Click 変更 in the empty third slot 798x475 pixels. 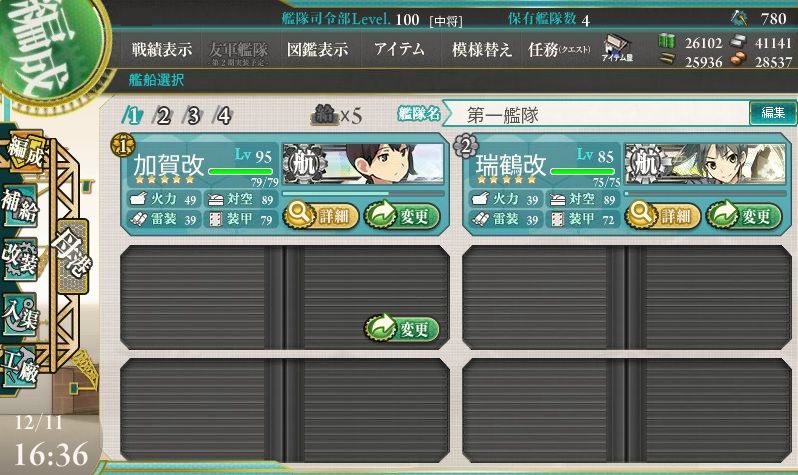coord(402,329)
